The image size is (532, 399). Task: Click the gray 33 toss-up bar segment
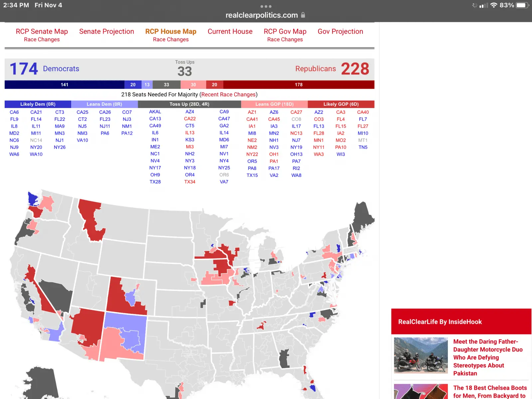166,85
